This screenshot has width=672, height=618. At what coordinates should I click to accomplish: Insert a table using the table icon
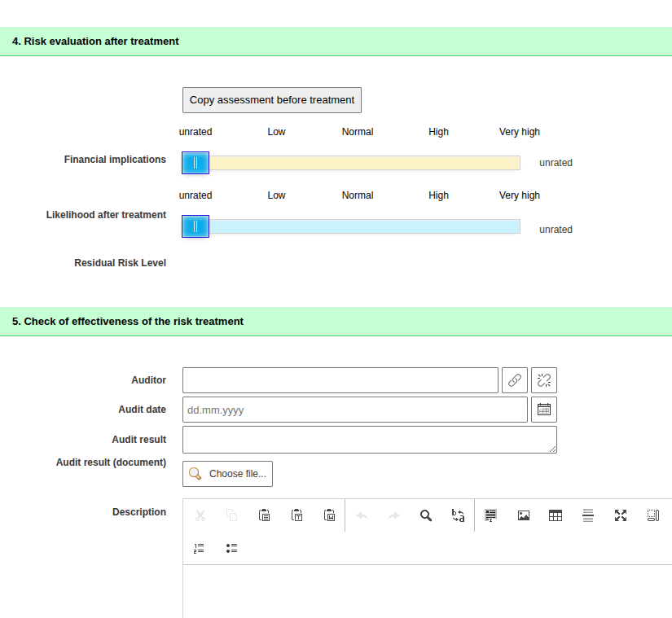point(556,515)
